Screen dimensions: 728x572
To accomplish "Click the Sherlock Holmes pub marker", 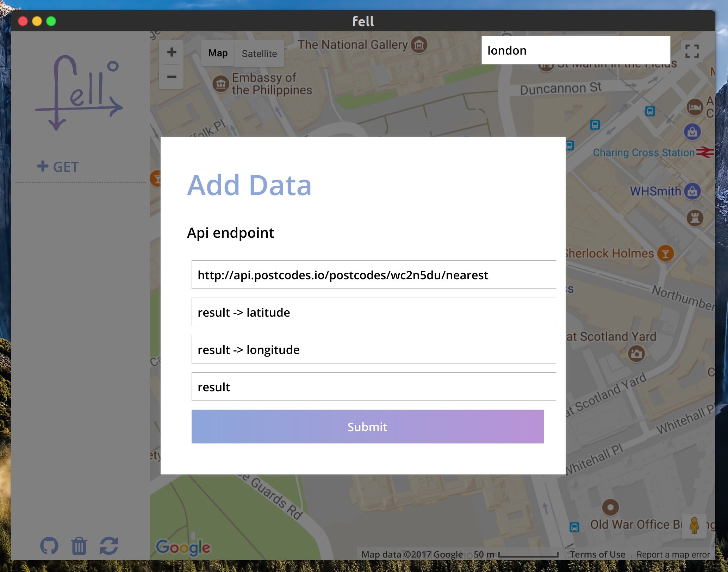I will tap(665, 253).
